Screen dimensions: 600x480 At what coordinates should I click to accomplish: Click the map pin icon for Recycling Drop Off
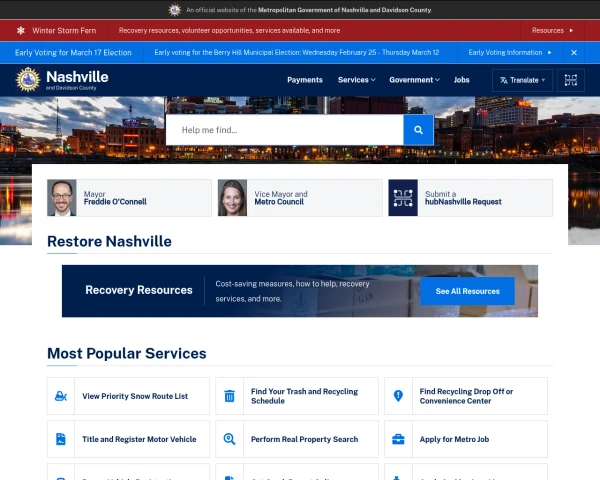click(x=398, y=396)
